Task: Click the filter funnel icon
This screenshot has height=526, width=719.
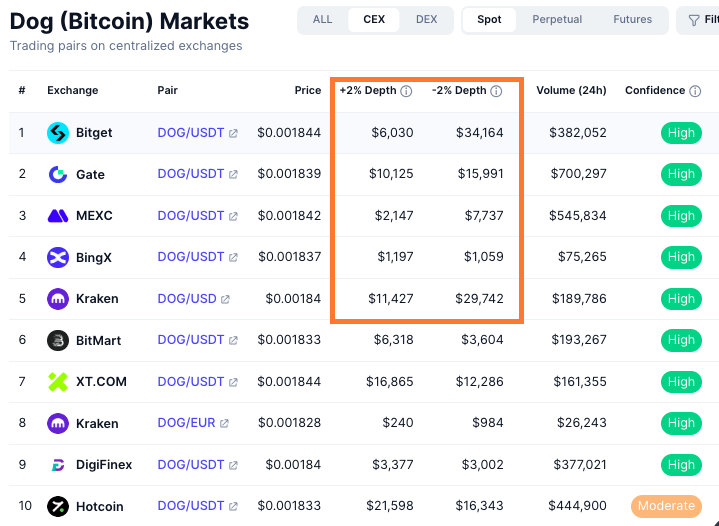Action: click(x=694, y=20)
